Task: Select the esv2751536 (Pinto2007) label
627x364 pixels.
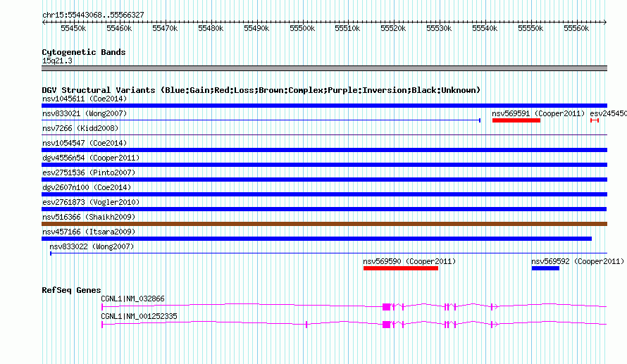Action: click(89, 172)
